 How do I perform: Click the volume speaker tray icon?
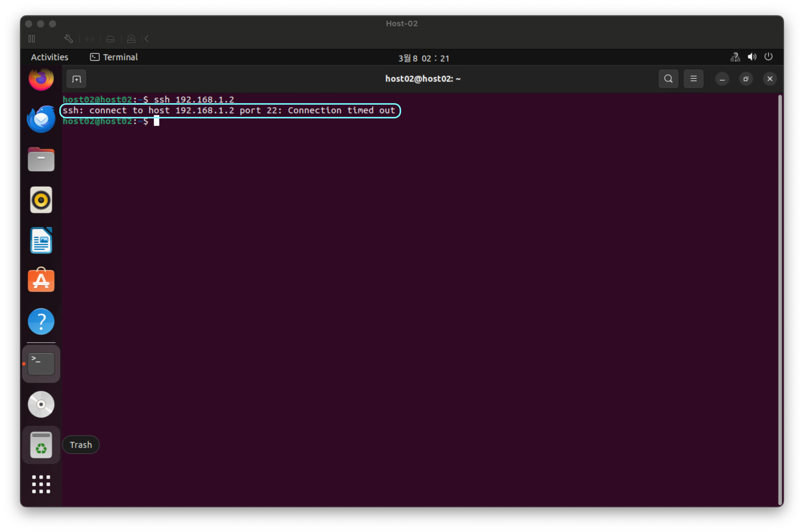click(752, 57)
